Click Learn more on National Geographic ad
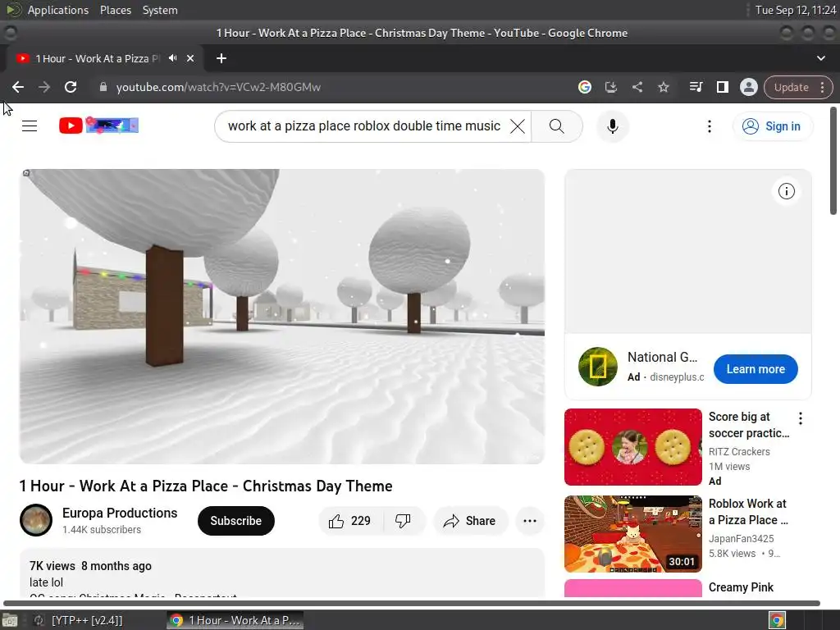The image size is (840, 630). [756, 369]
